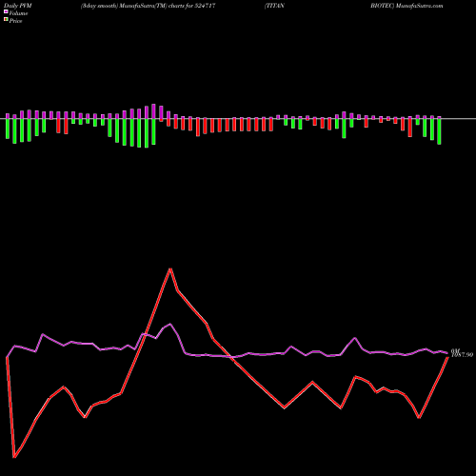Click the last price value label

[x=462, y=355]
